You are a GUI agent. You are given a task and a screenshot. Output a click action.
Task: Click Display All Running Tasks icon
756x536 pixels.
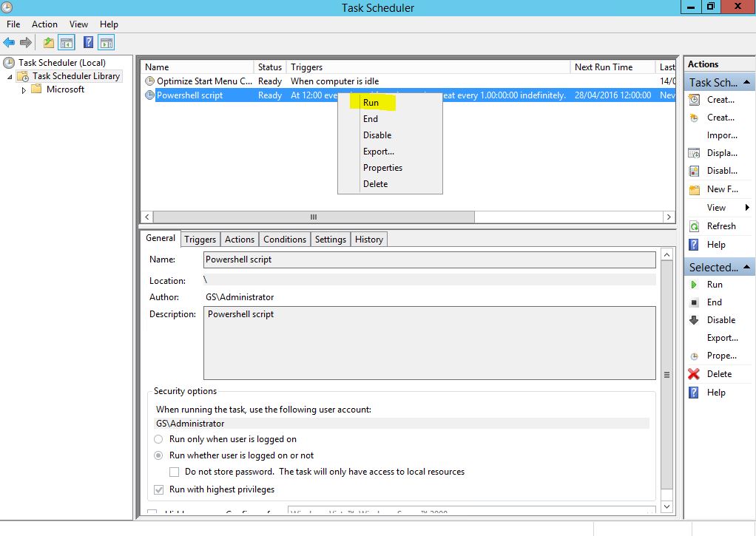[x=695, y=153]
